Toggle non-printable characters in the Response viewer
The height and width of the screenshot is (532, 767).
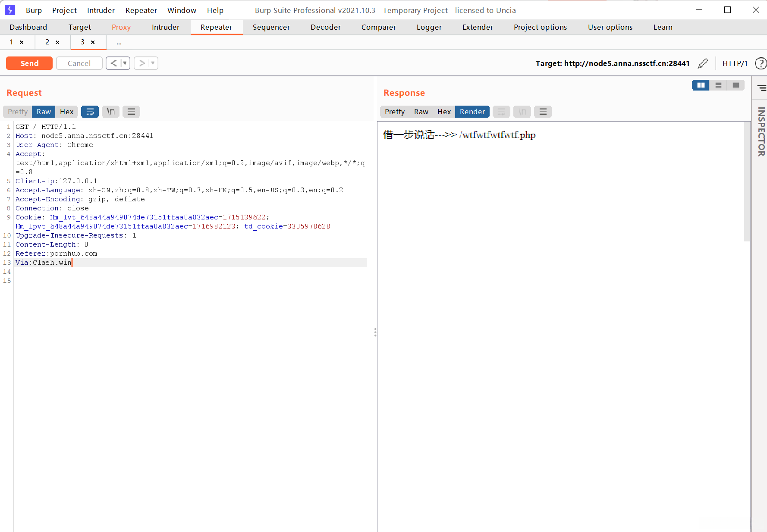point(522,112)
